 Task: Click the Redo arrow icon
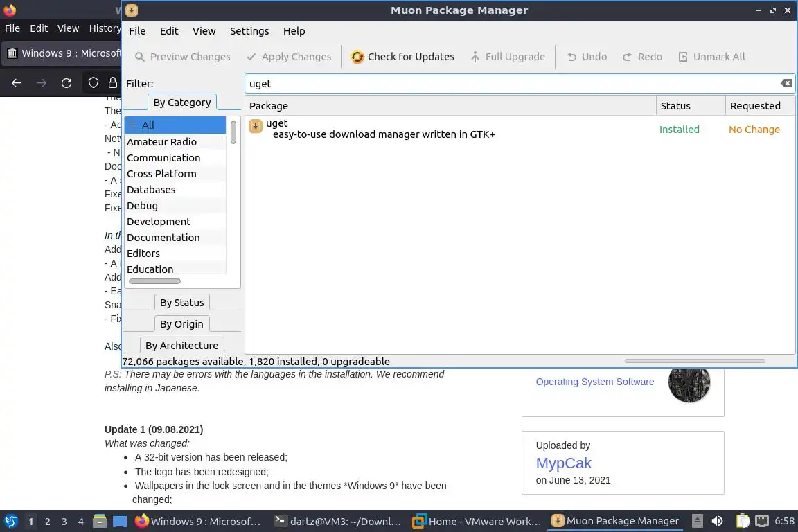point(627,57)
